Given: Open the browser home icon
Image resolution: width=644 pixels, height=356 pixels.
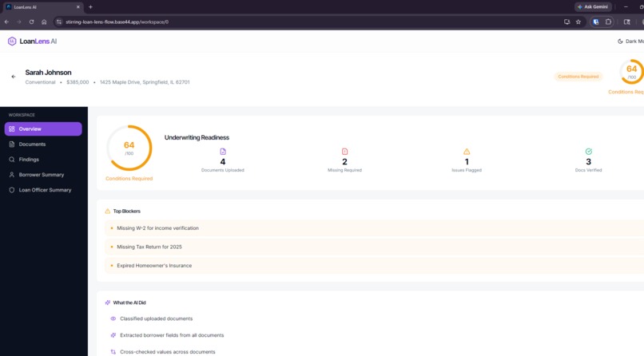Looking at the screenshot, I should [44, 22].
